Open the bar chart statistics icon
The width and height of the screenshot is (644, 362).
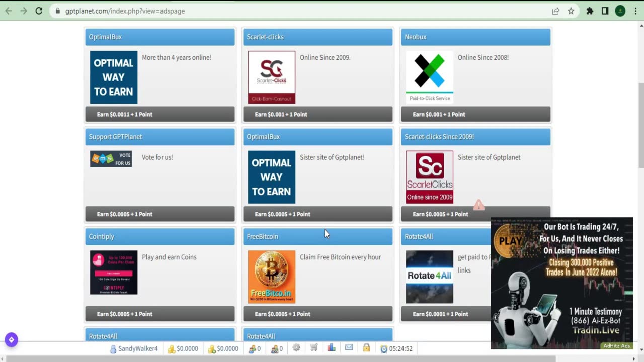pos(331,348)
